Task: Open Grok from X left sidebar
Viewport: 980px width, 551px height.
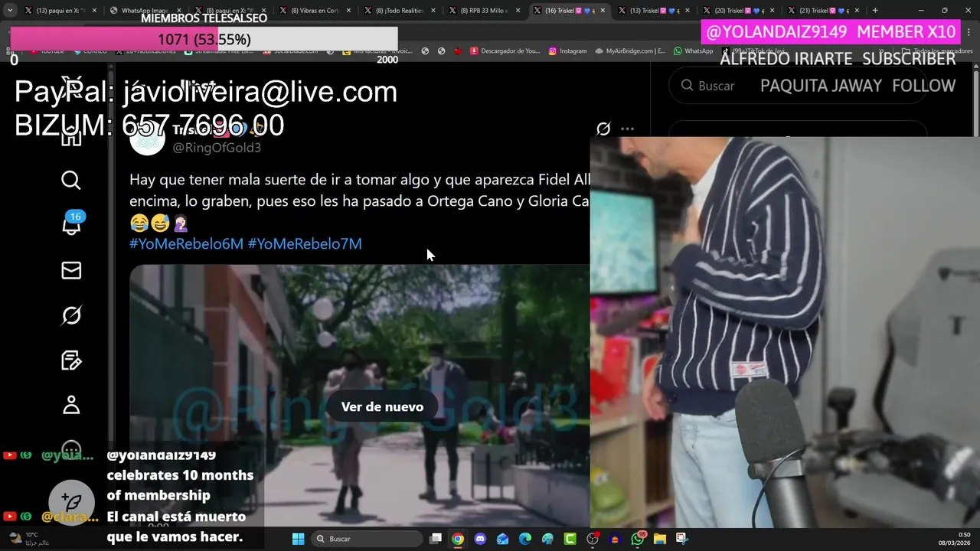Action: (x=71, y=315)
